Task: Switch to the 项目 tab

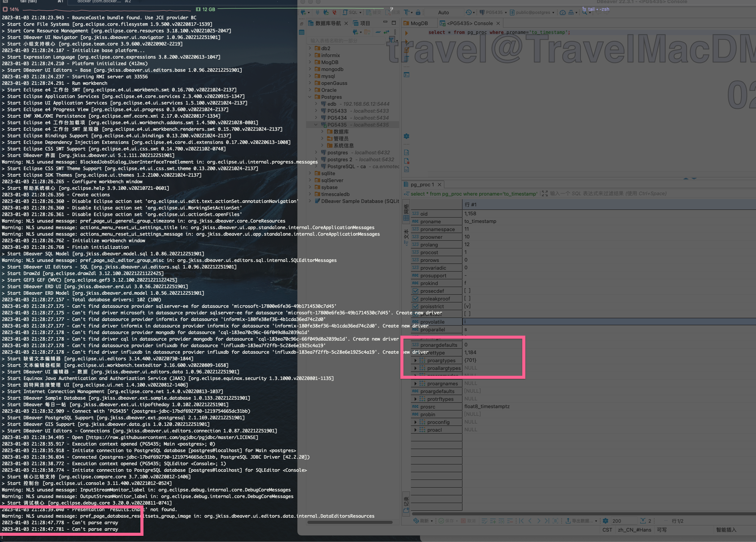Action: (x=361, y=23)
